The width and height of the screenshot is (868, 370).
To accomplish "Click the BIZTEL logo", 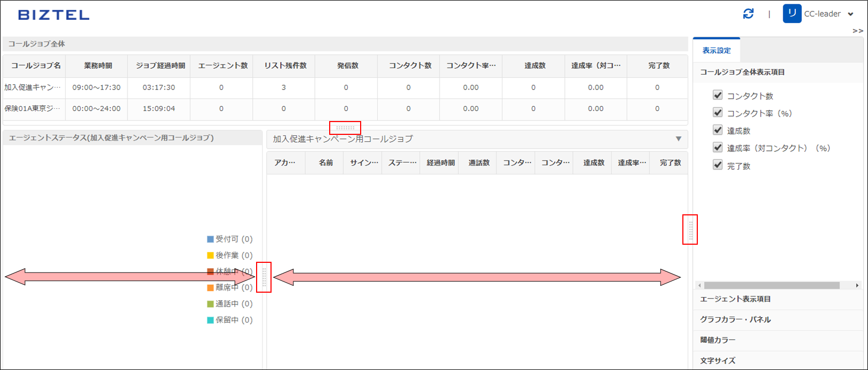I will pos(54,15).
